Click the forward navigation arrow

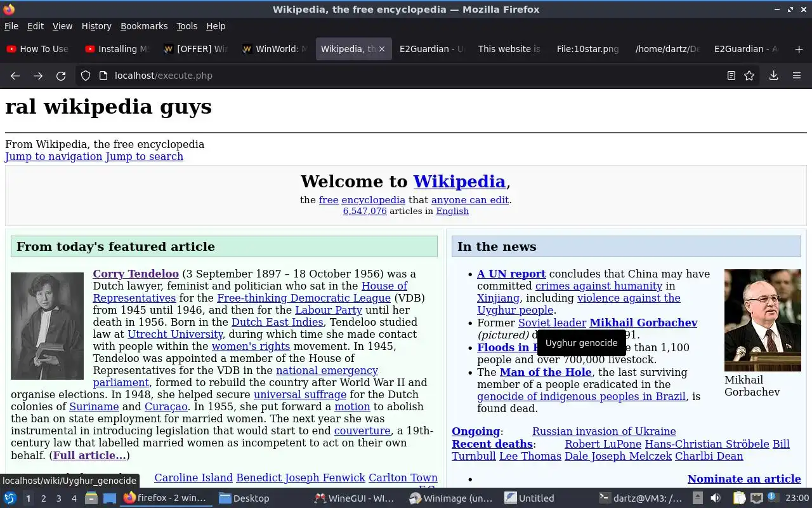38,76
